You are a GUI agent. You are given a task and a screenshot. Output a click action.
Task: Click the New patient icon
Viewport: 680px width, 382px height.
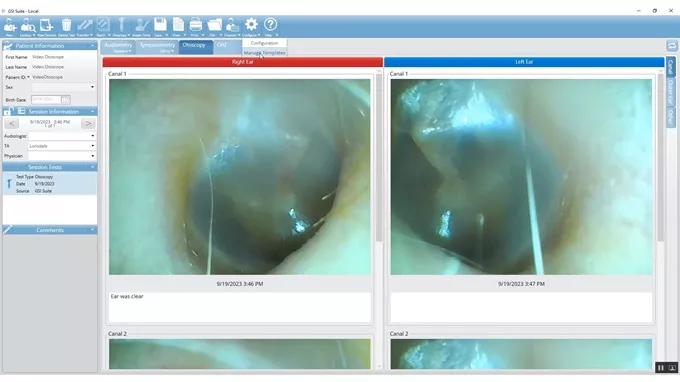point(10,25)
